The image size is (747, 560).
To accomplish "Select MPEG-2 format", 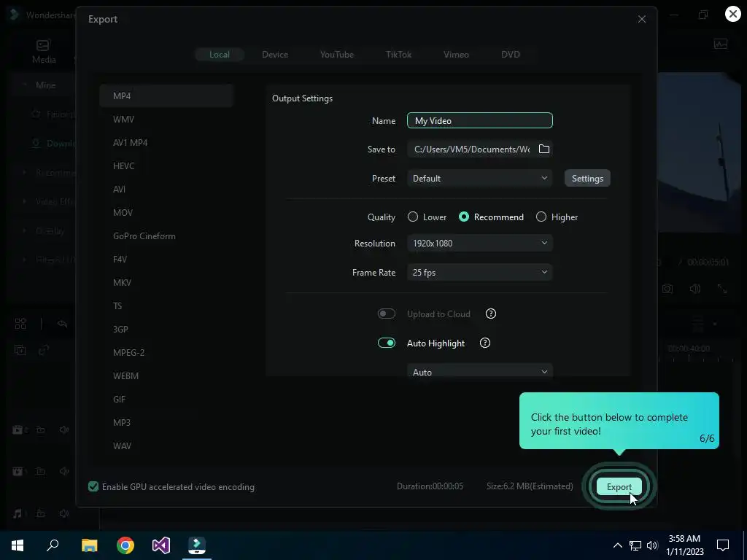I will 166,352.
